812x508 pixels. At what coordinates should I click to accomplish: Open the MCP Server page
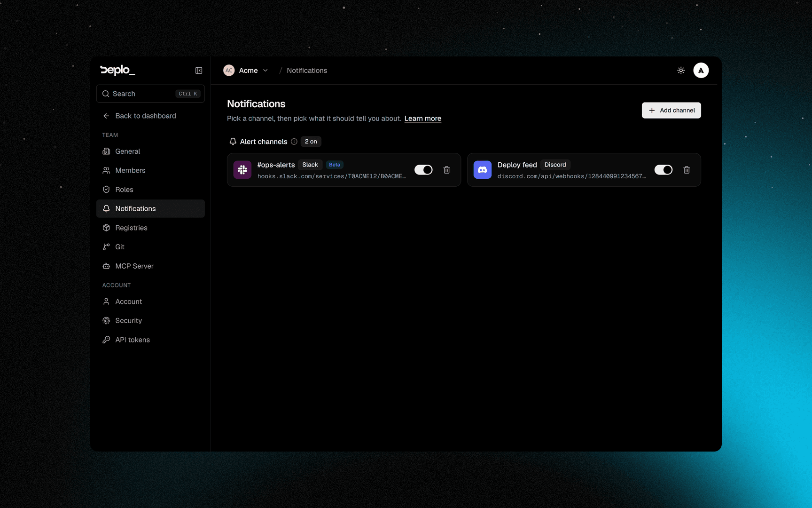[150, 266]
